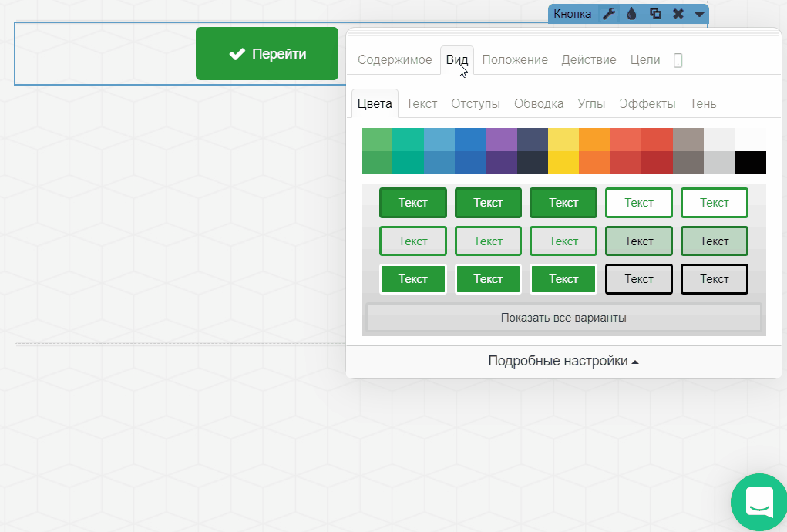The image size is (787, 532).
Task: Expand the Кнопка toolbar dropdown caret
Action: coord(698,14)
